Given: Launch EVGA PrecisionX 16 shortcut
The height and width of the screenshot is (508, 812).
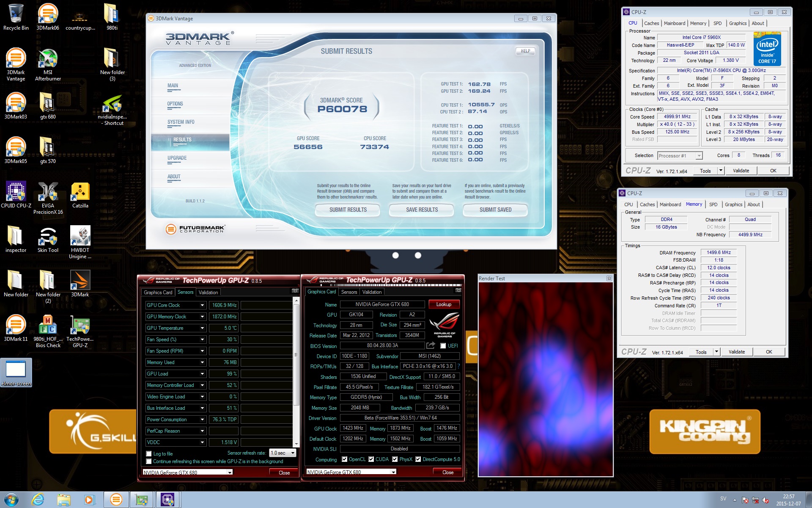Looking at the screenshot, I should [48, 198].
